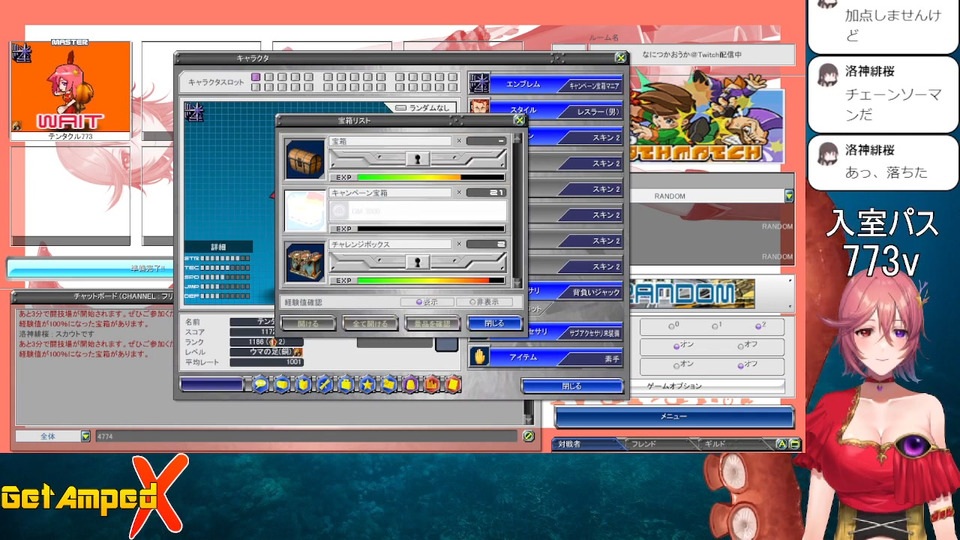960x540 pixels.
Task: Click the emblem icon beside エンブレム
Action: coord(479,83)
